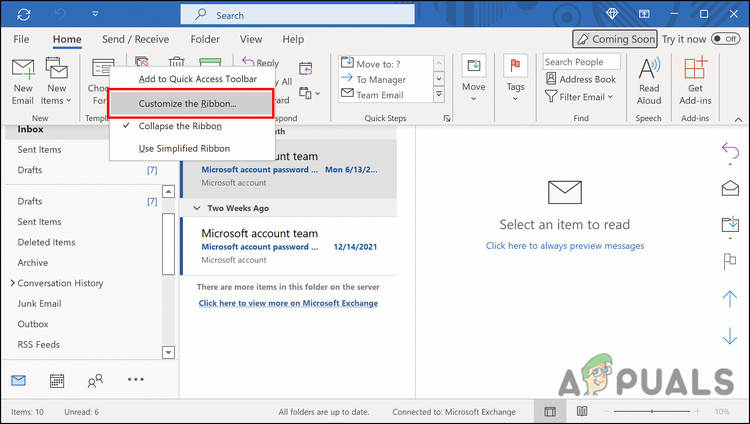Collapse the ribbon with the chevron arrow
Screen dimensions: 750x424
(x=738, y=120)
